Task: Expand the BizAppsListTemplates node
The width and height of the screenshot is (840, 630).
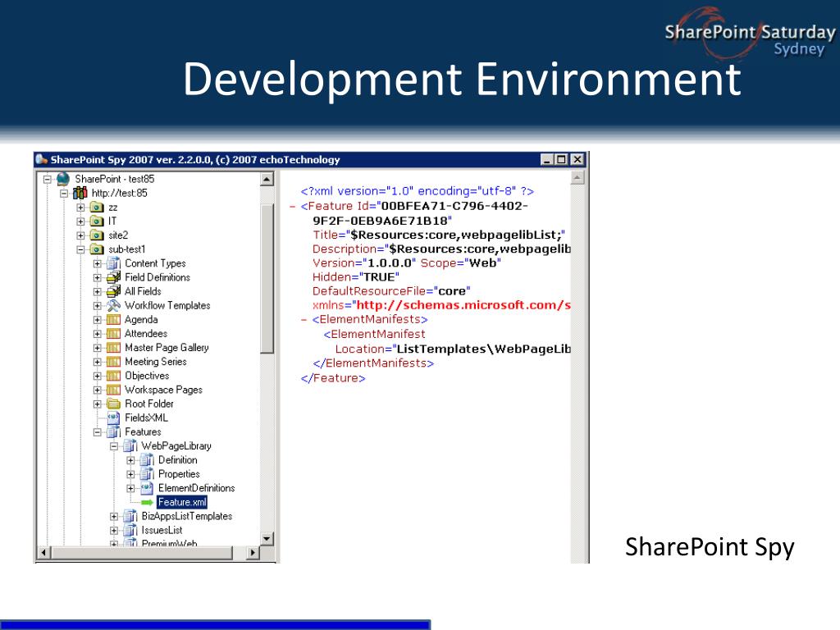Action: point(113,517)
